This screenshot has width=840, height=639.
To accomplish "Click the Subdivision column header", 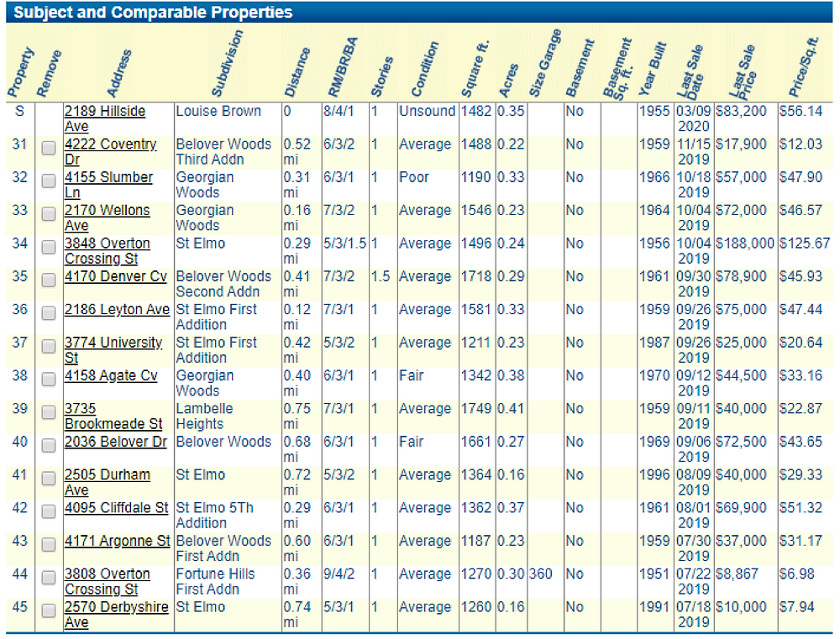I will pos(228,63).
